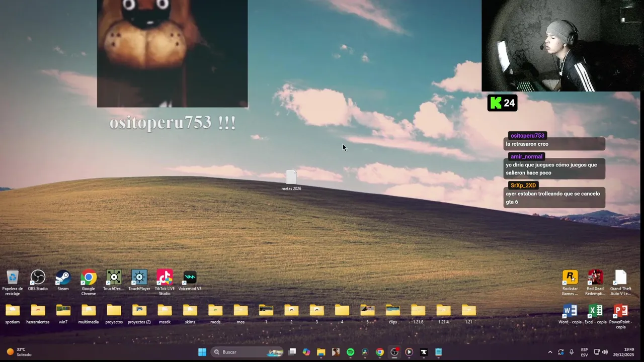
Task: Select the folder named 3
Action: click(x=316, y=314)
